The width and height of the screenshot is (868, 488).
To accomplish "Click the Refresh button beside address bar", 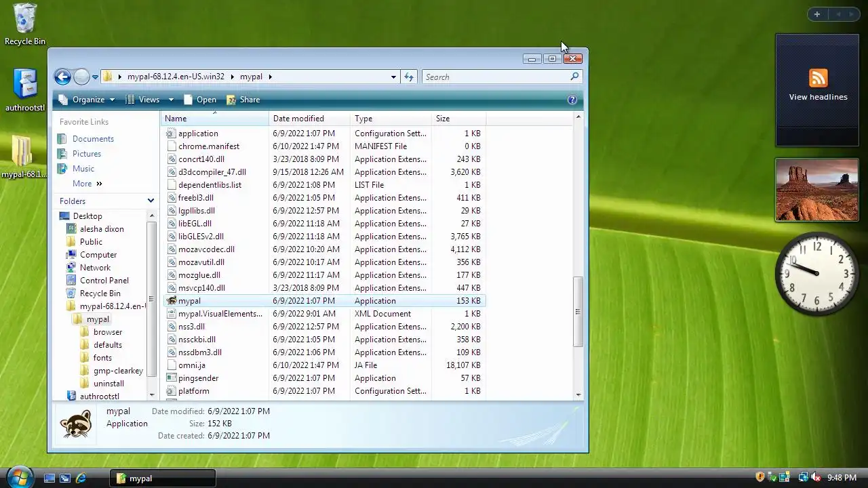I will [409, 77].
